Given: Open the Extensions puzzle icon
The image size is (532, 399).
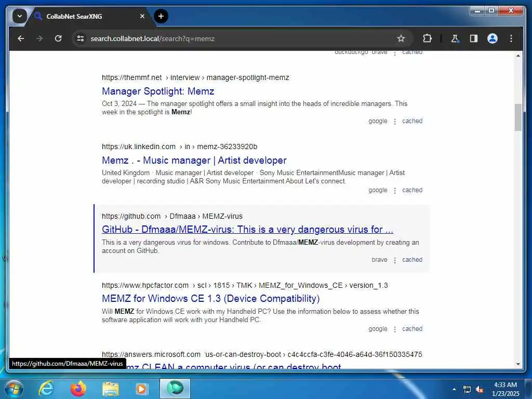Looking at the screenshot, I should pos(427,38).
